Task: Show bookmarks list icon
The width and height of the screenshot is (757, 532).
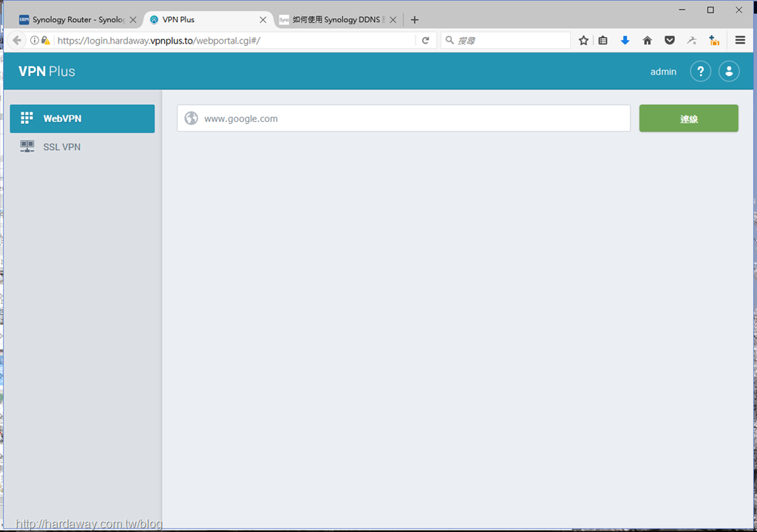Action: [603, 41]
